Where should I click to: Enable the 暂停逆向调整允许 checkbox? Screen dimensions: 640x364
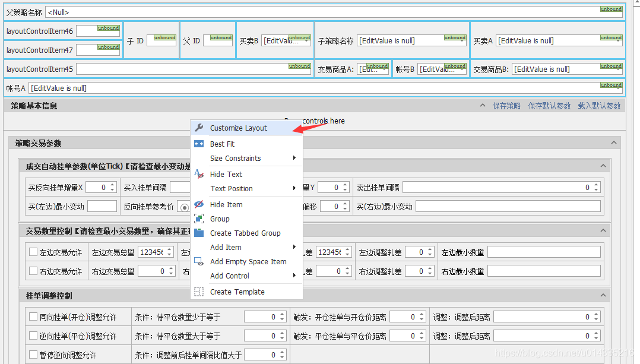pyautogui.click(x=34, y=354)
